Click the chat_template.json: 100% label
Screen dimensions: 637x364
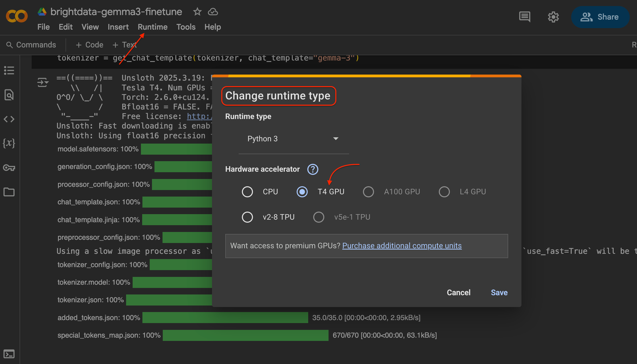coord(99,202)
